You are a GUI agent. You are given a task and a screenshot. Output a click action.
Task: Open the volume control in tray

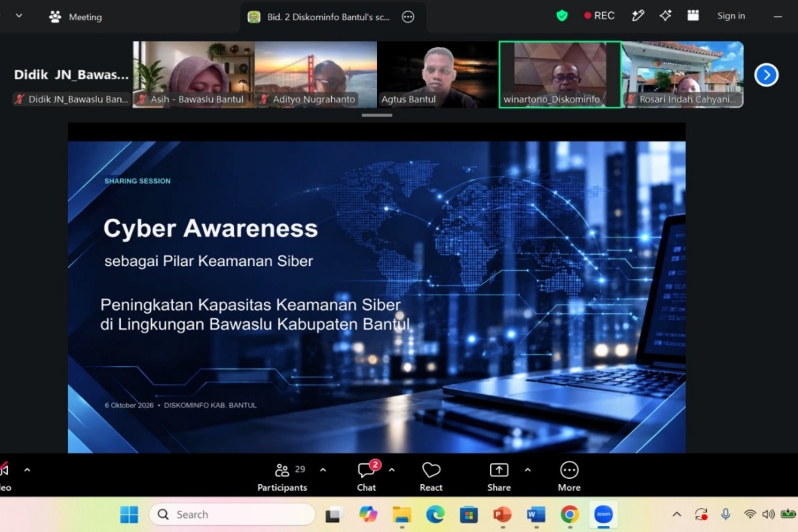point(769,514)
